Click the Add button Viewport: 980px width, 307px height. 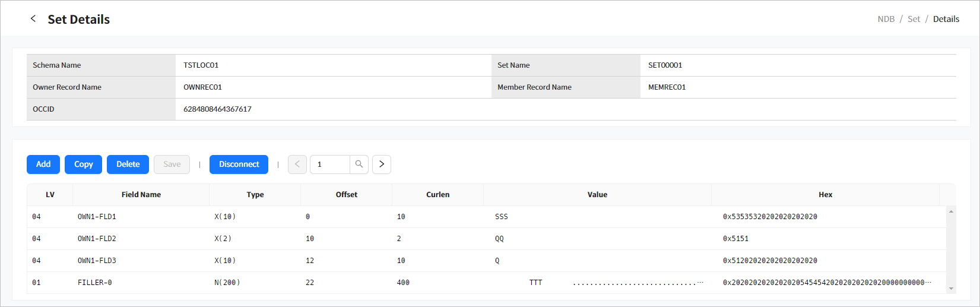(x=43, y=164)
